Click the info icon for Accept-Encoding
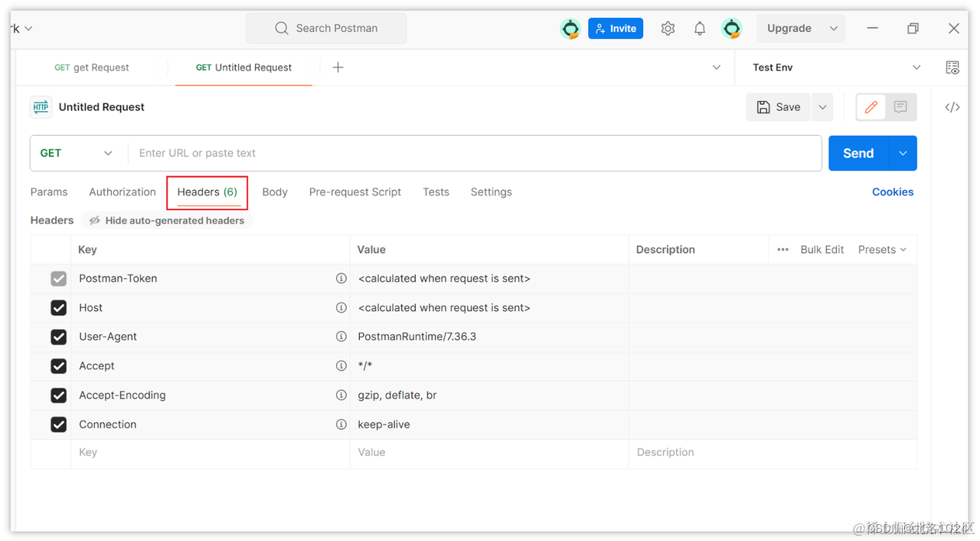 click(341, 395)
